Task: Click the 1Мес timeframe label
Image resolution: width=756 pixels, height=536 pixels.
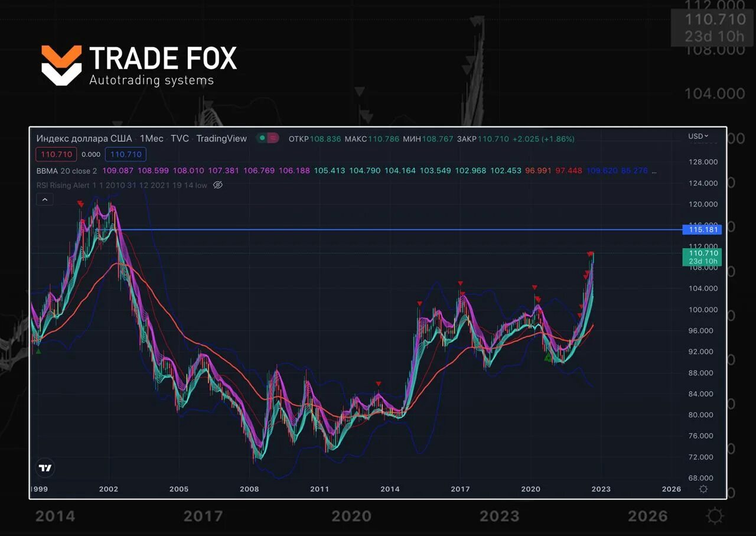Action: click(x=151, y=138)
